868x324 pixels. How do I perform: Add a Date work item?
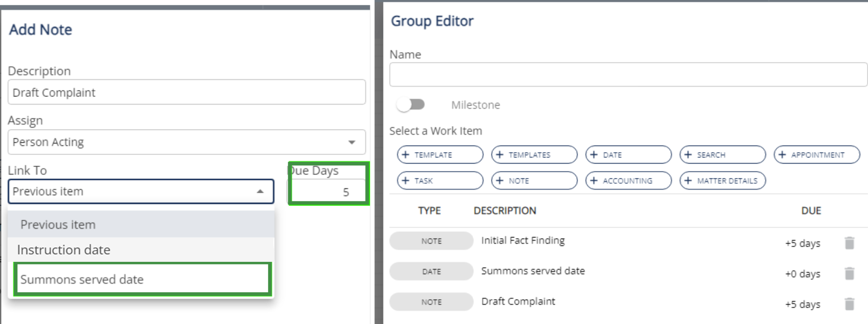(628, 155)
